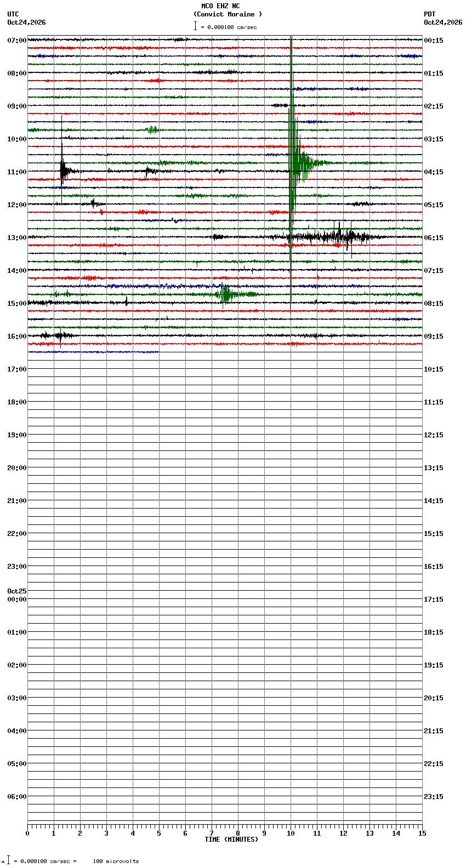Click the 04:15 PDT time label

tap(434, 172)
